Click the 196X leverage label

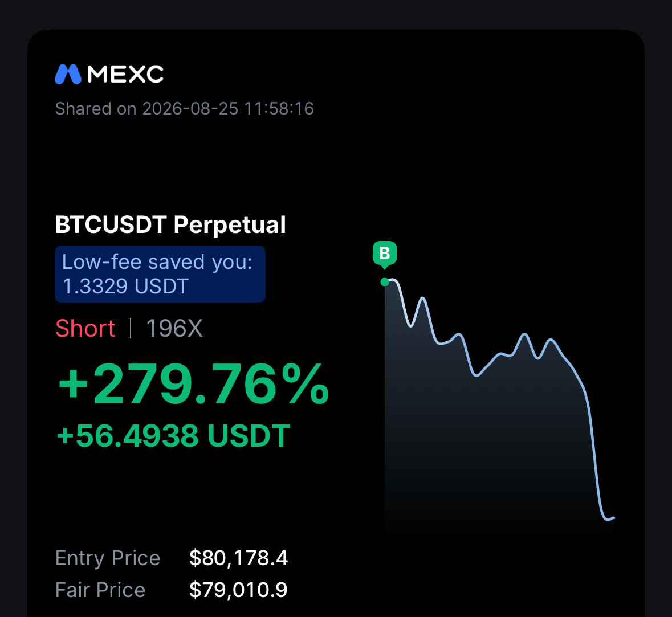click(174, 329)
